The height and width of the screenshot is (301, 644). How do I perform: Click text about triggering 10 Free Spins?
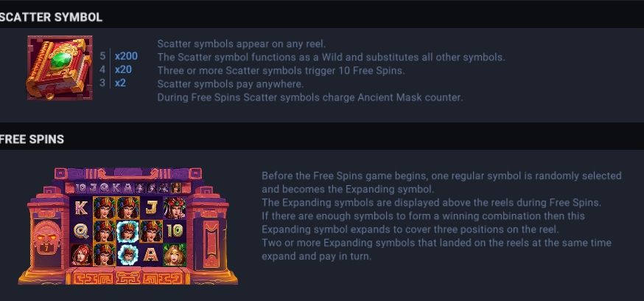[281, 70]
